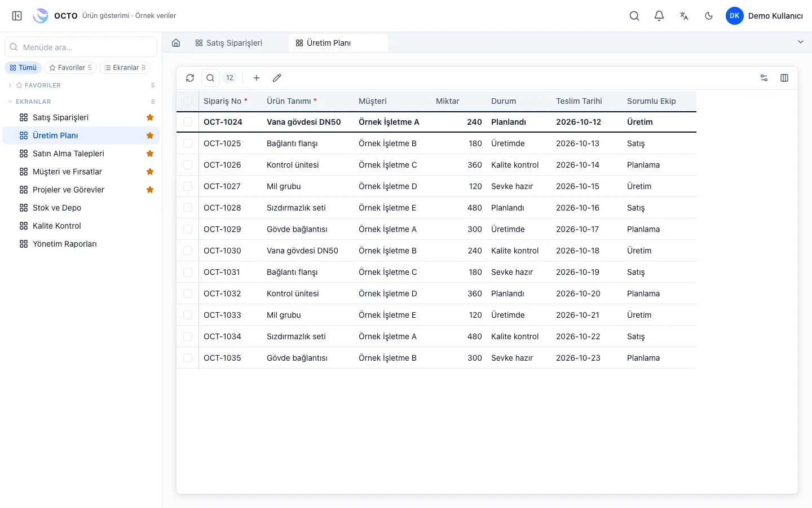Click the Menüde ara search field
This screenshot has width=812, height=508.
point(81,47)
